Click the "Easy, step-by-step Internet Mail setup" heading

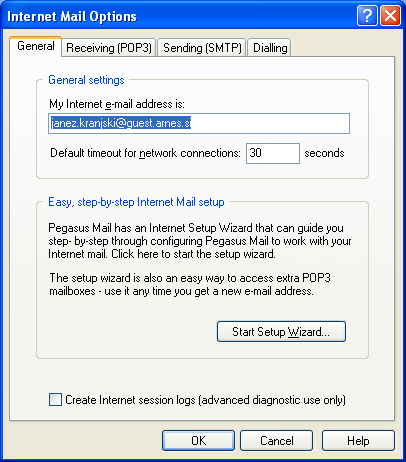[x=136, y=202]
